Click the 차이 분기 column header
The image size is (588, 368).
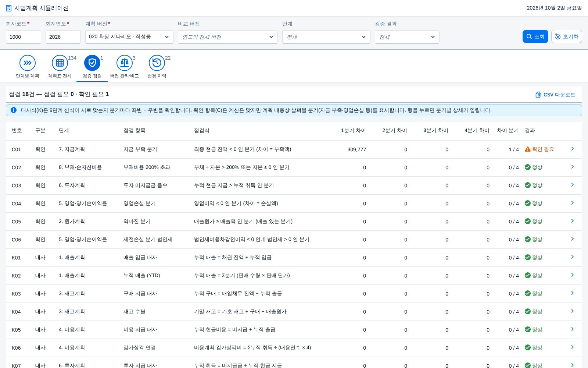click(x=508, y=131)
